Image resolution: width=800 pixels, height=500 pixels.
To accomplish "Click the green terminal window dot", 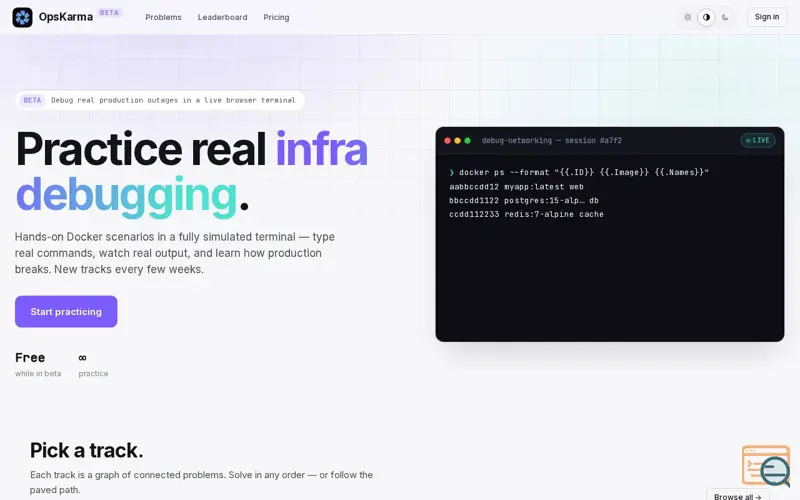I will pos(467,140).
